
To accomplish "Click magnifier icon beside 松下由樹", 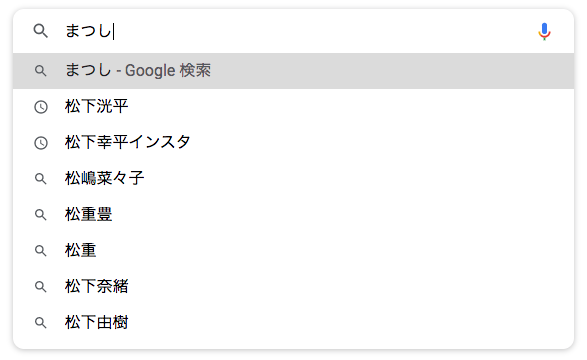I will [x=40, y=323].
